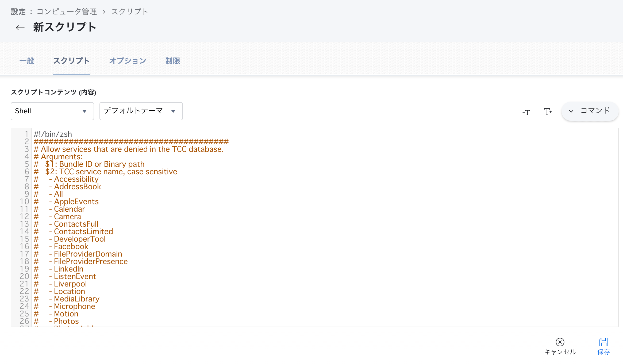This screenshot has width=623, height=364.
Task: Click the save floppy disk icon
Action: click(x=603, y=342)
